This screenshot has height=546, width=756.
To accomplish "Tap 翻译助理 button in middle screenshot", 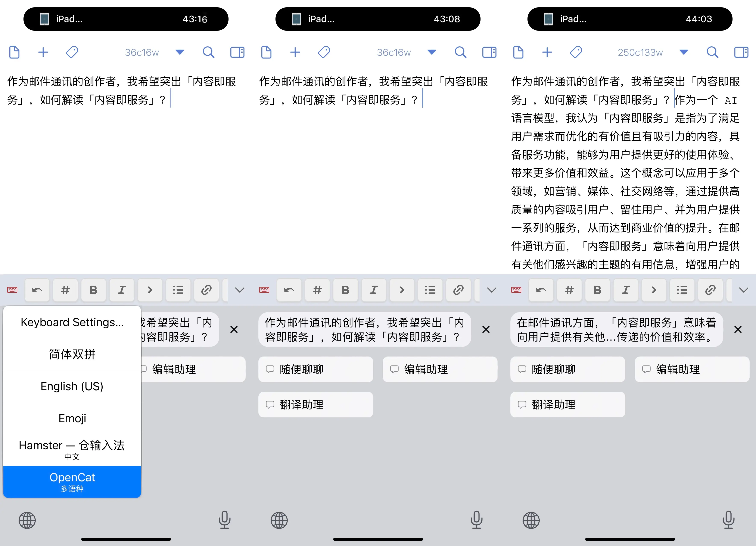I will 315,404.
